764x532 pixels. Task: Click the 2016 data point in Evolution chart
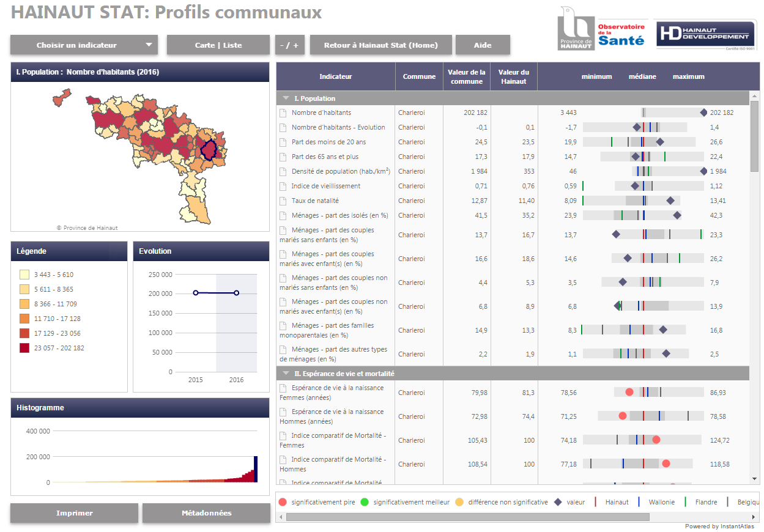pos(236,293)
